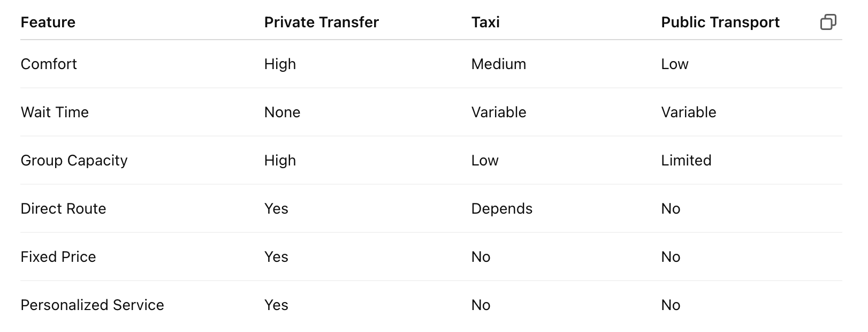The width and height of the screenshot is (868, 332).
Task: Select the Fixed Price row label
Action: click(58, 257)
